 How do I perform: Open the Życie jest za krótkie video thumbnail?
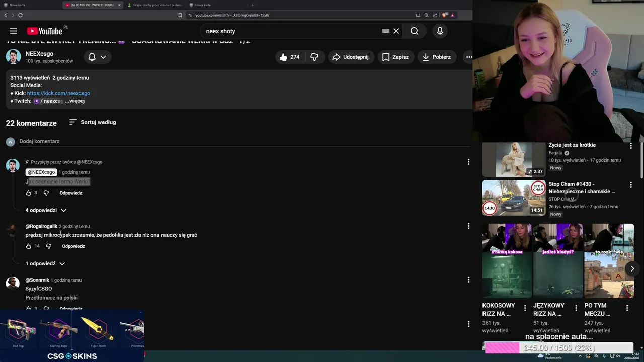pos(514,160)
